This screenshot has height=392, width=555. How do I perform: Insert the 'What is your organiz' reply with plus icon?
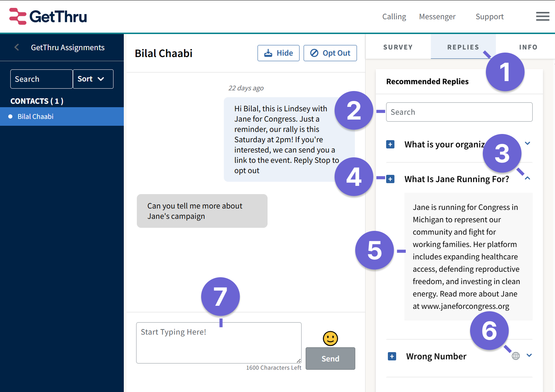[x=390, y=144]
